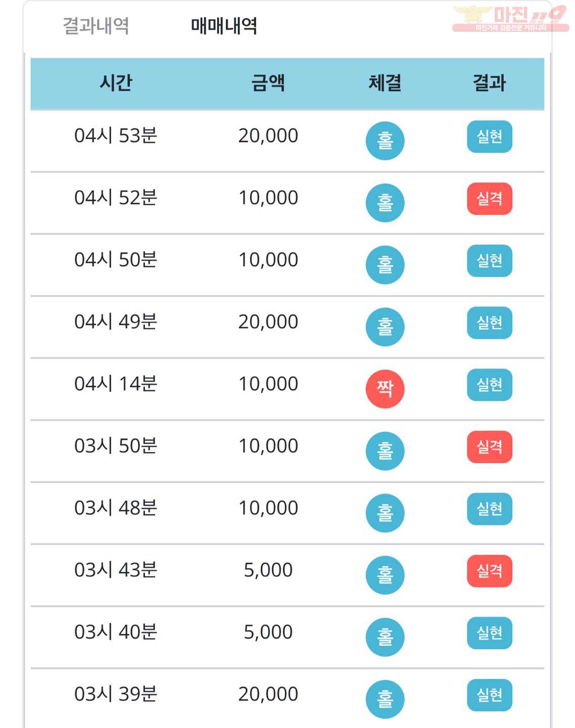Click the 실현 badge for 03시 40분
575x728 pixels.
point(490,633)
